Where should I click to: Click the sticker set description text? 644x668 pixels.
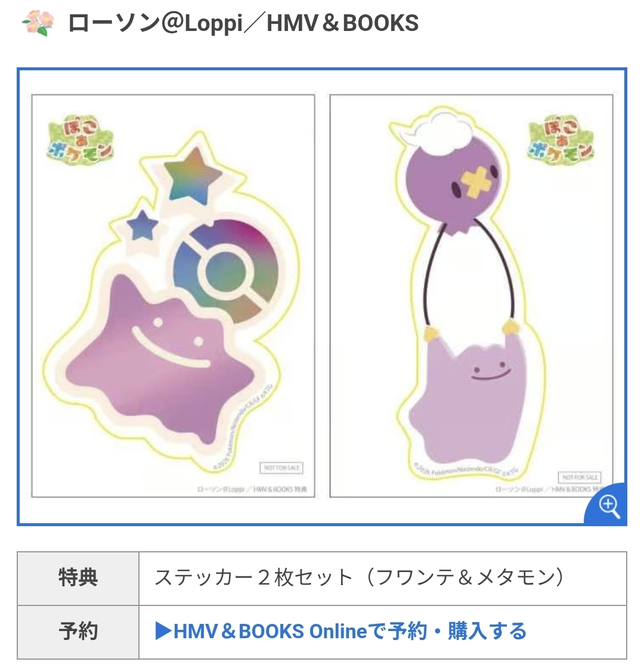pos(359,578)
